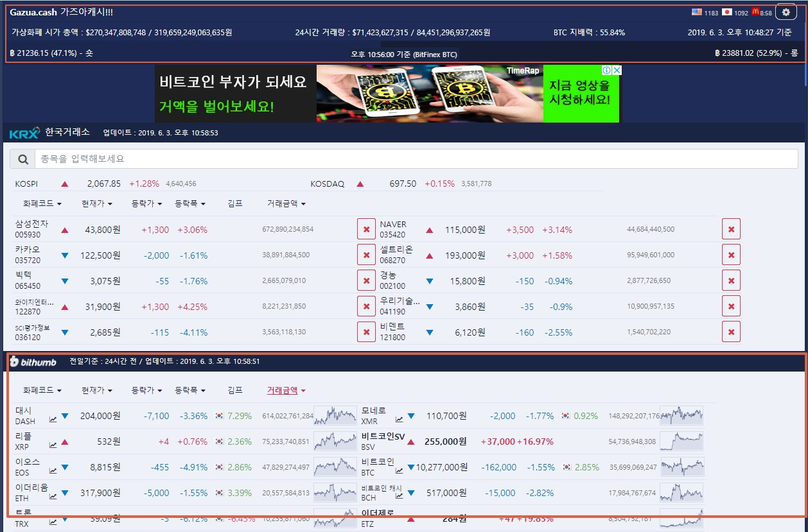The width and height of the screenshot is (808, 532).
Task: Open the XRP mini chart thumbnail
Action: point(335,442)
